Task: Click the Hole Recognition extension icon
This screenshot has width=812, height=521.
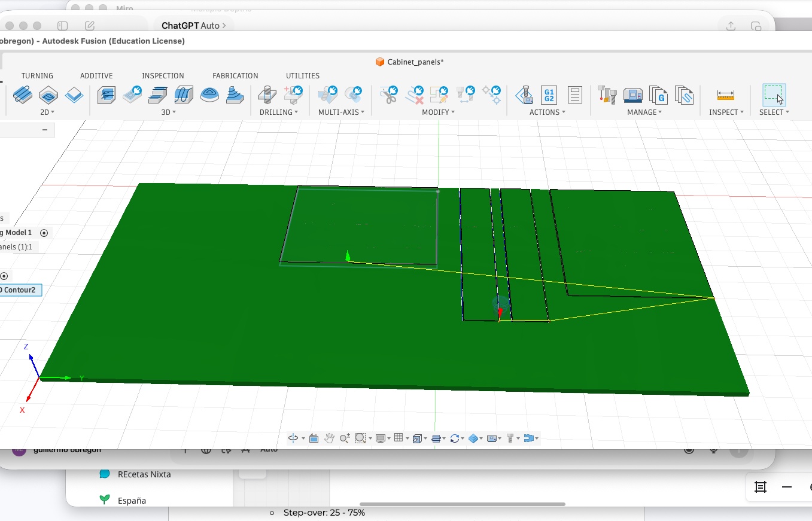Action: point(293,94)
